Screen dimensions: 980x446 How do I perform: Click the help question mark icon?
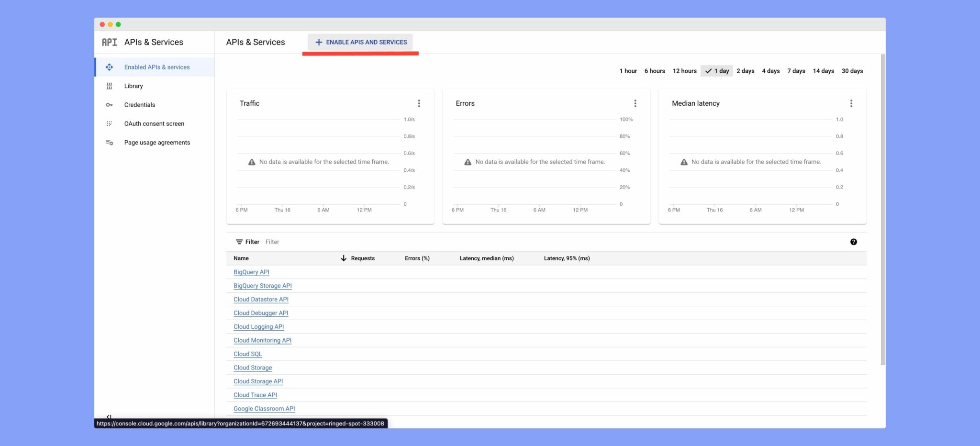coord(853,242)
